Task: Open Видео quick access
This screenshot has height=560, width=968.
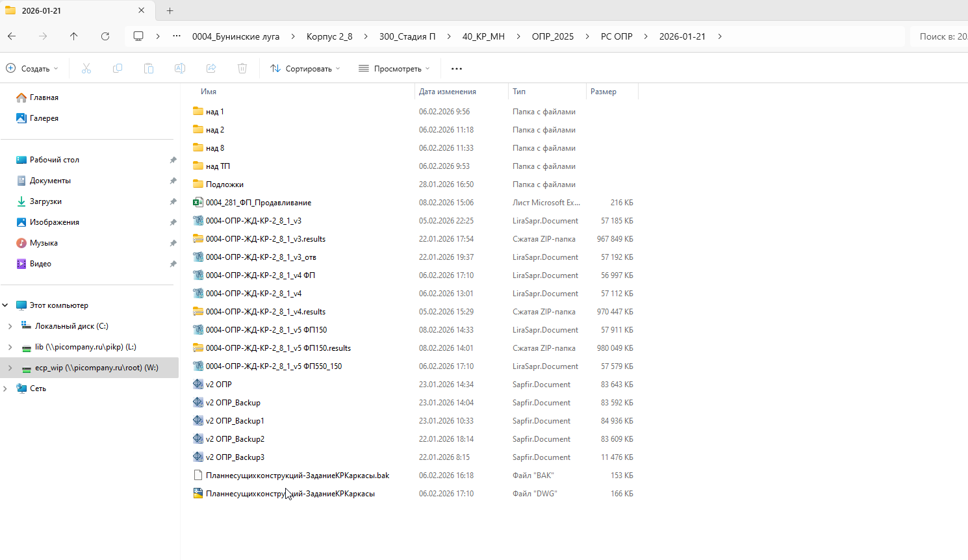Action: click(x=40, y=264)
